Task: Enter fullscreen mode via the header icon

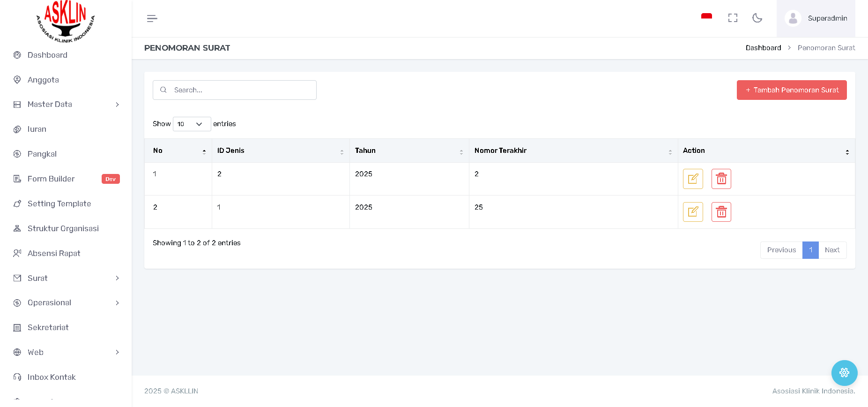Action: pos(733,18)
